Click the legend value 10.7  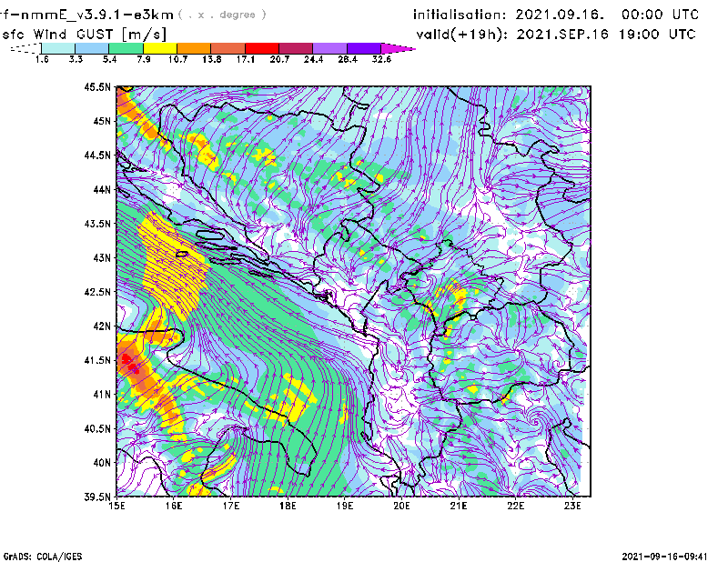[x=177, y=59]
